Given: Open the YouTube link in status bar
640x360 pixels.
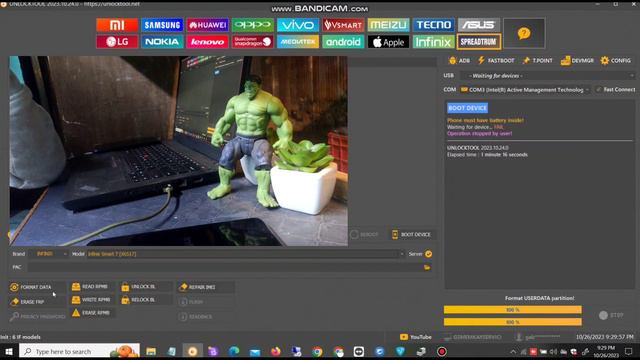Looking at the screenshot, I should (416, 337).
